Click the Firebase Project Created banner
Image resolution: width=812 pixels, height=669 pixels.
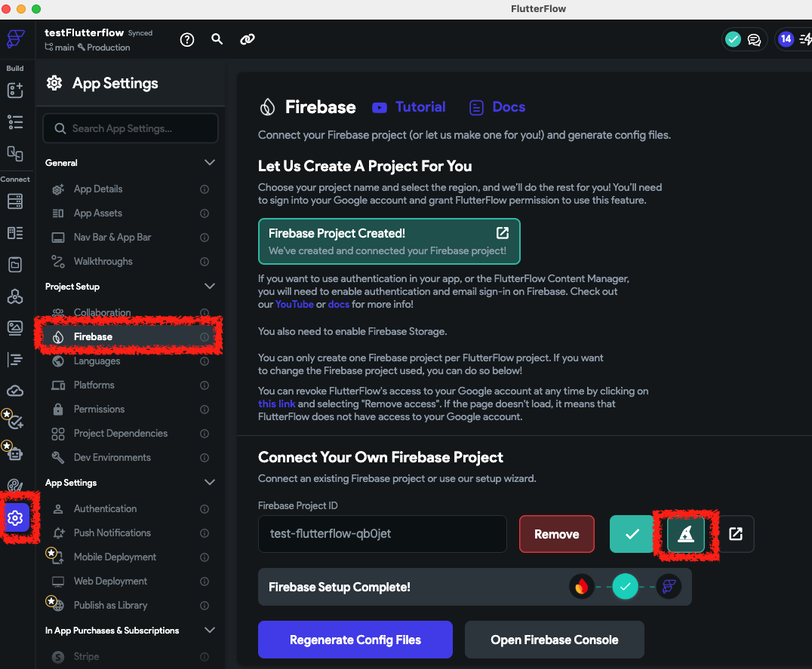point(389,241)
